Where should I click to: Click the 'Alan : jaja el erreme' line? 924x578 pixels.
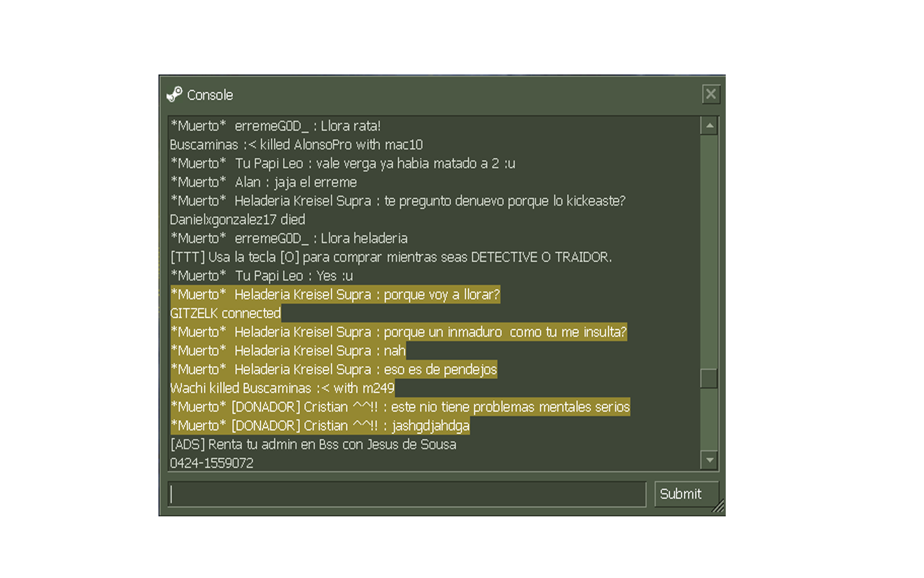tap(264, 182)
